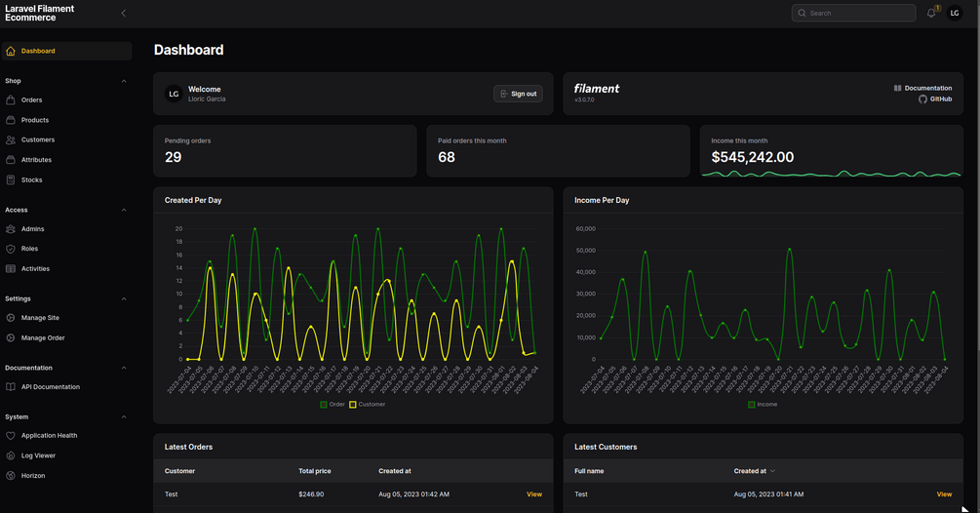Click the Sign out button
The width and height of the screenshot is (980, 513).
point(518,94)
